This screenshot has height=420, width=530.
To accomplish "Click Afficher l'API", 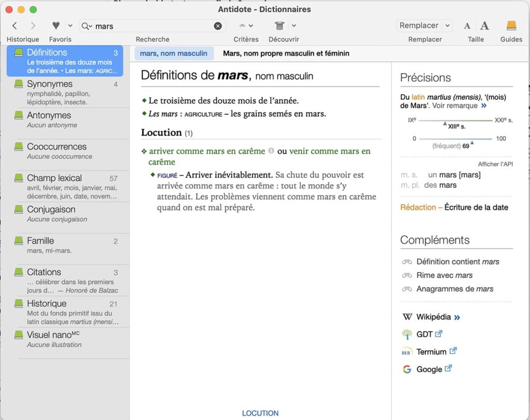I will tap(495, 164).
